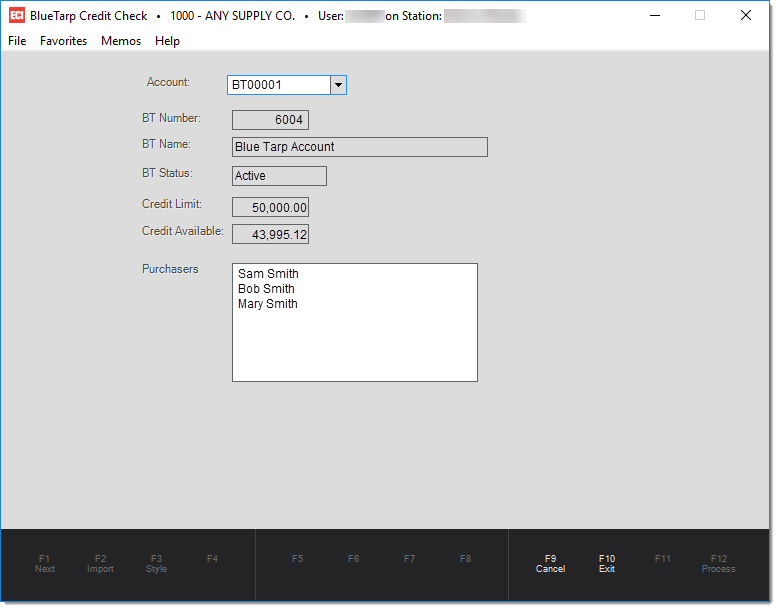
Task: Select purchaser Mary Smith
Action: [268, 304]
